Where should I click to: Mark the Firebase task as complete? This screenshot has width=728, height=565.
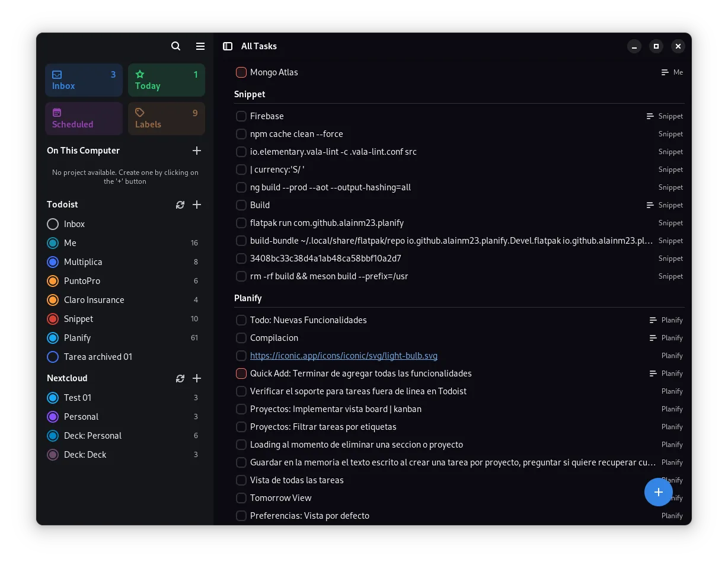(241, 116)
